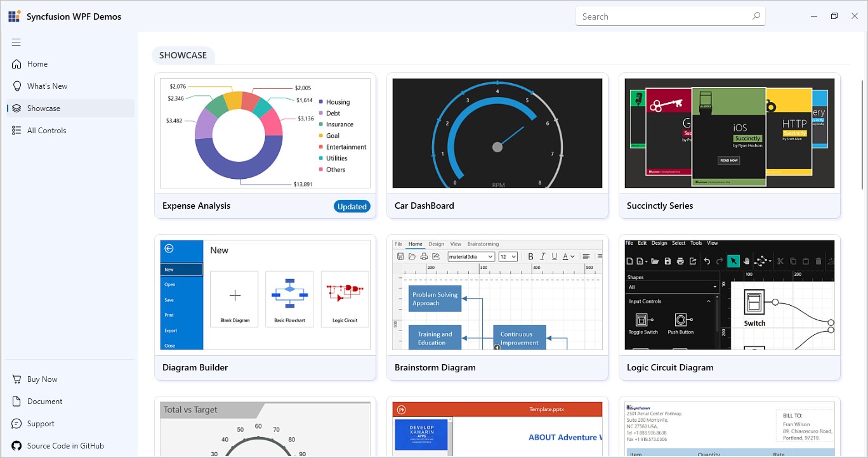
Task: Click the What's New lightbulb icon
Action: click(16, 86)
